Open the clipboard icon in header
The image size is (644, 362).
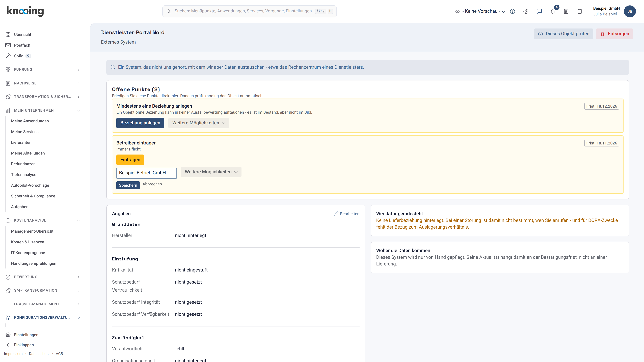pyautogui.click(x=579, y=12)
